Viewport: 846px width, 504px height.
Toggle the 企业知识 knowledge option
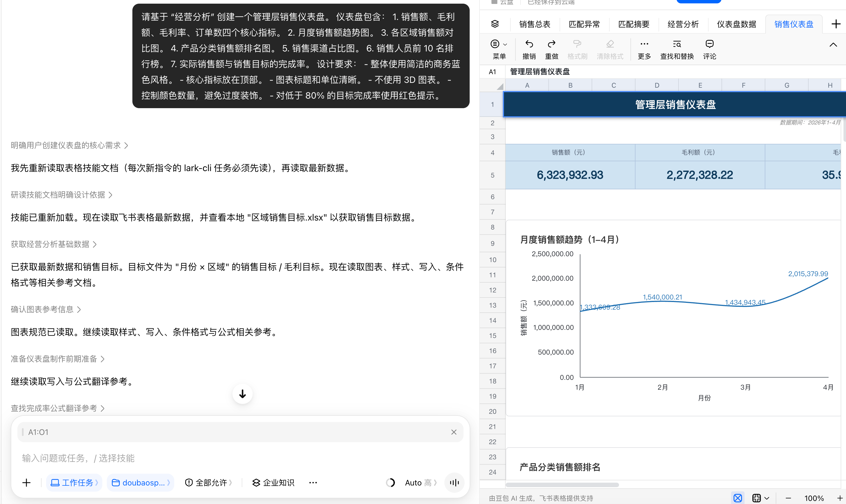273,483
